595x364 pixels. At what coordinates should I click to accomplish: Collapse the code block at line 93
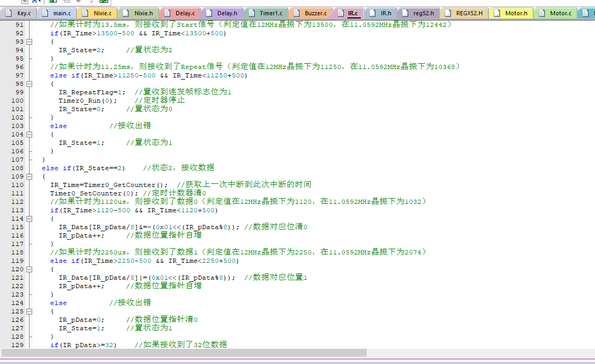29,42
